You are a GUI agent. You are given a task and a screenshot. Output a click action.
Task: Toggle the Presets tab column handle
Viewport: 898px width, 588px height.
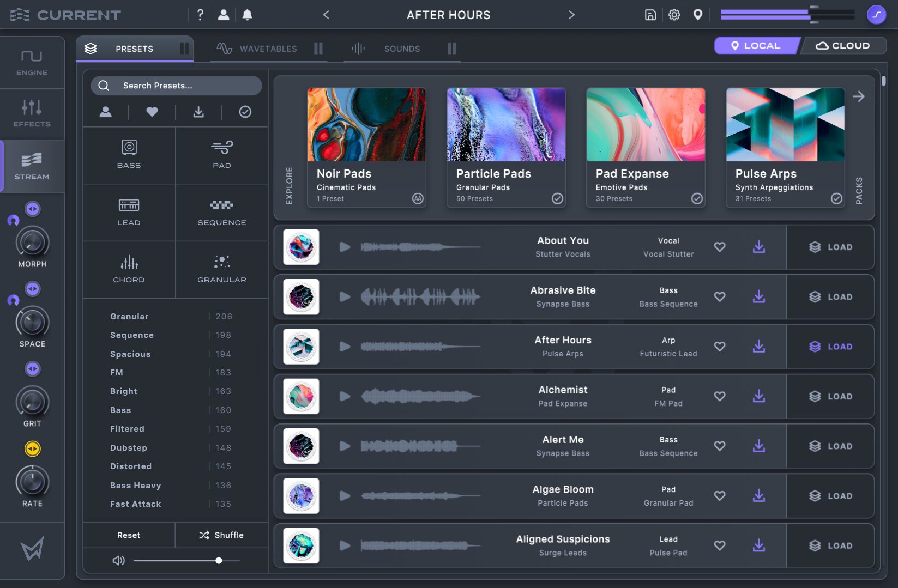(184, 49)
